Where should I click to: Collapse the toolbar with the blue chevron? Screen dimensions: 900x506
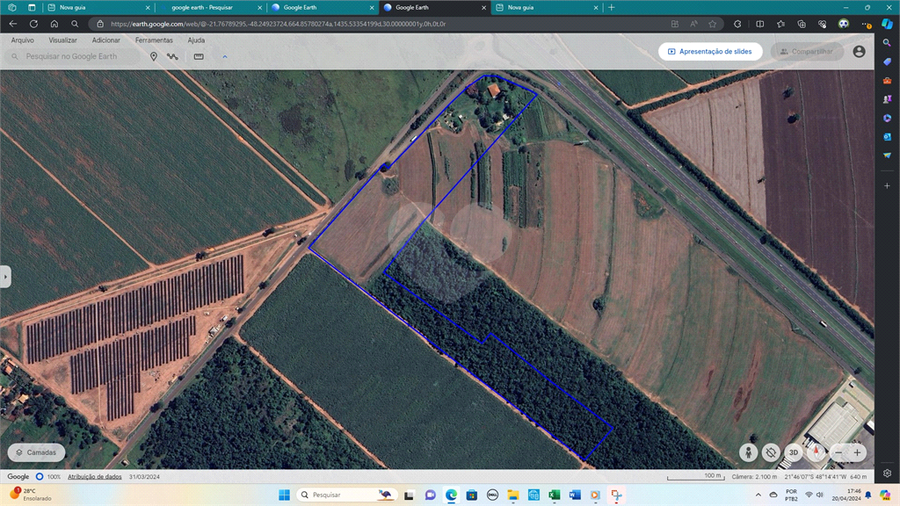pos(224,57)
